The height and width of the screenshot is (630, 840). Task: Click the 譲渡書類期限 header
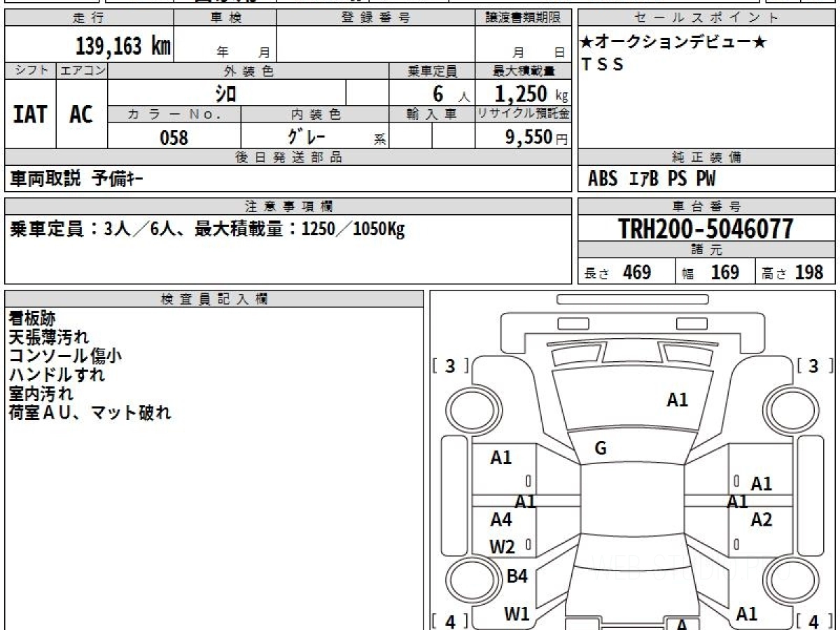pyautogui.click(x=524, y=18)
